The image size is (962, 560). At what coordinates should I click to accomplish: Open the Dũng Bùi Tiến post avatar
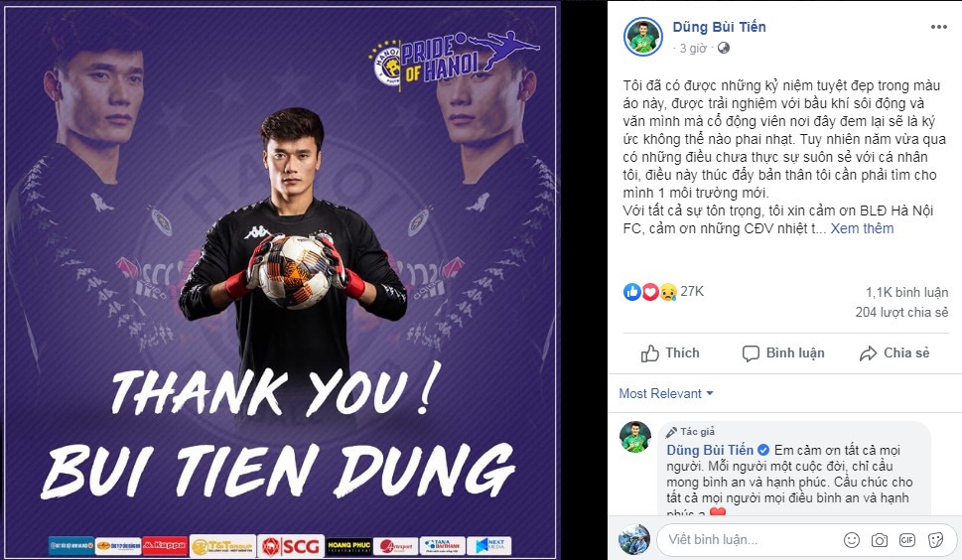643,36
